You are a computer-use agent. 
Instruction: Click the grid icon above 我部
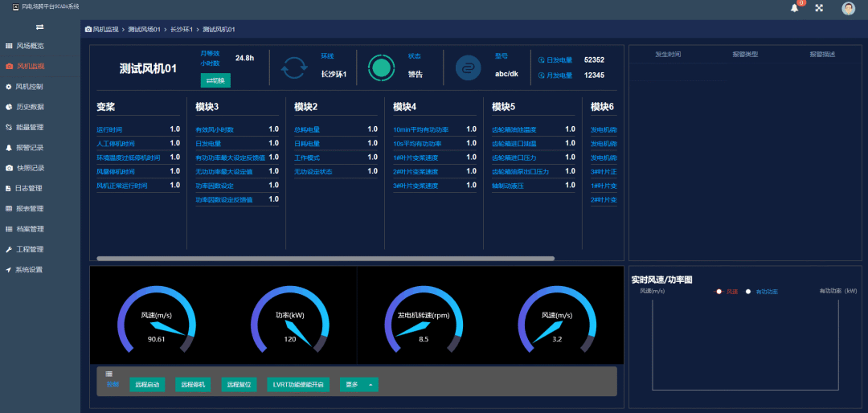click(x=109, y=374)
